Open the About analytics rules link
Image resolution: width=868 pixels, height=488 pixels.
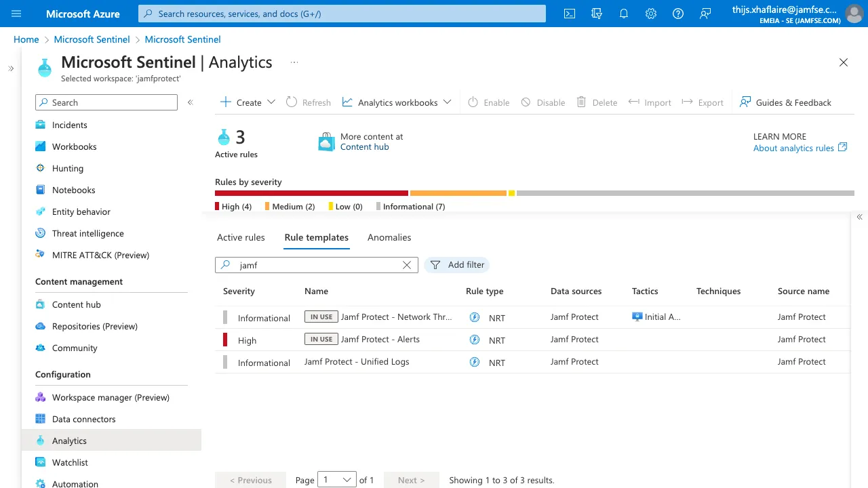coord(795,148)
